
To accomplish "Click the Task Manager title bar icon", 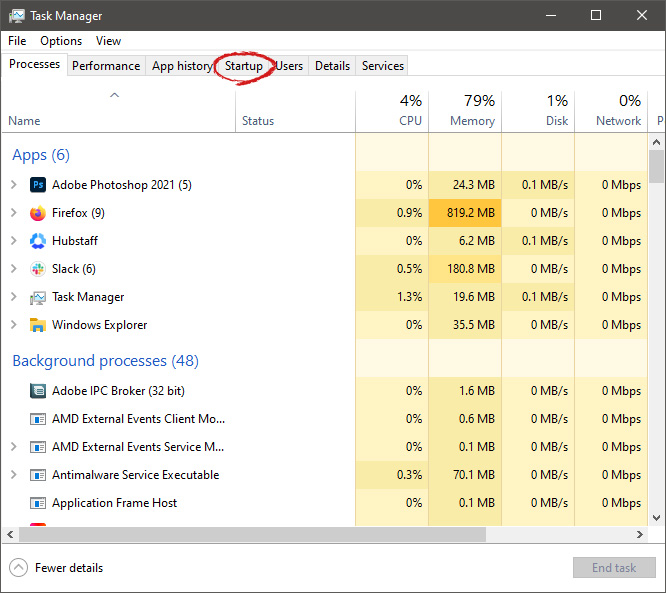I will pos(17,16).
